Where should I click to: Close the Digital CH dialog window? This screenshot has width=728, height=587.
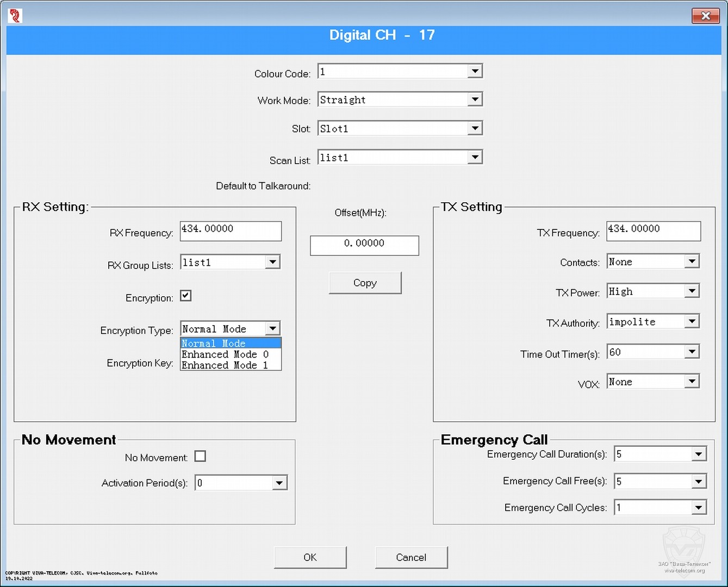[705, 16]
